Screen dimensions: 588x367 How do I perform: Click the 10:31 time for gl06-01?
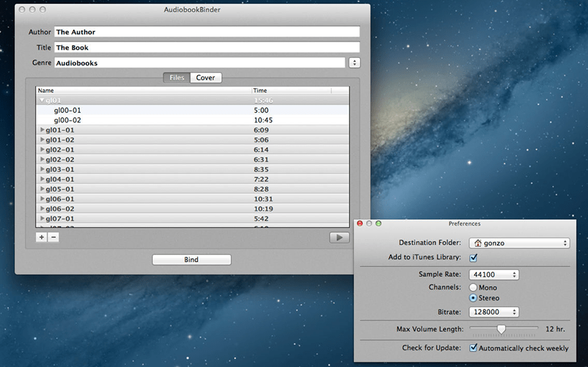[263, 199]
